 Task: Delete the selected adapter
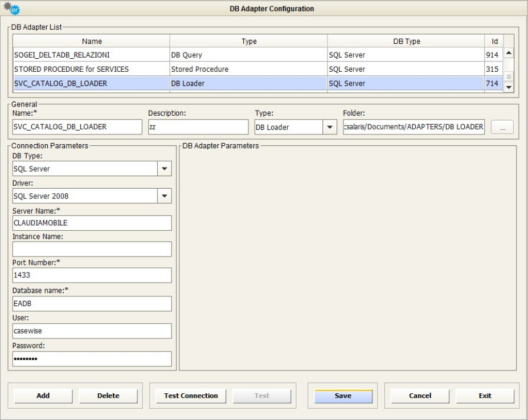tap(108, 396)
